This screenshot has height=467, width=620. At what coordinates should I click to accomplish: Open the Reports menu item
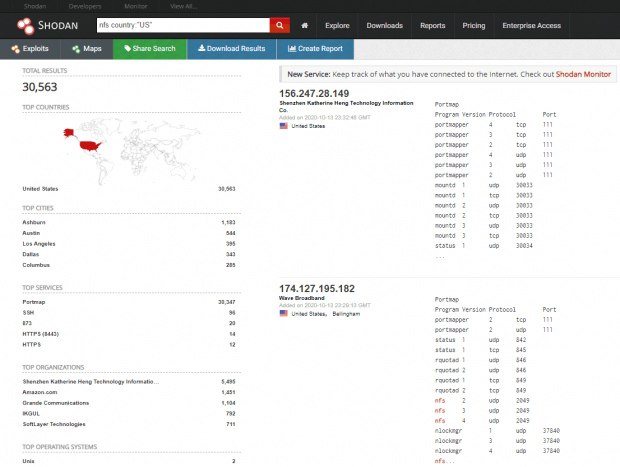tap(433, 26)
